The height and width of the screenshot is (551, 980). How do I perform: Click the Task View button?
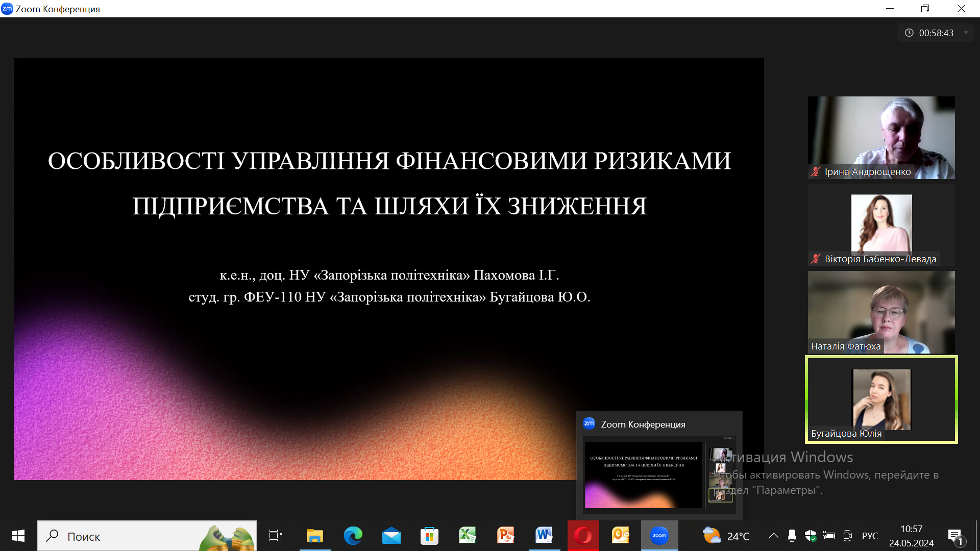coord(276,536)
